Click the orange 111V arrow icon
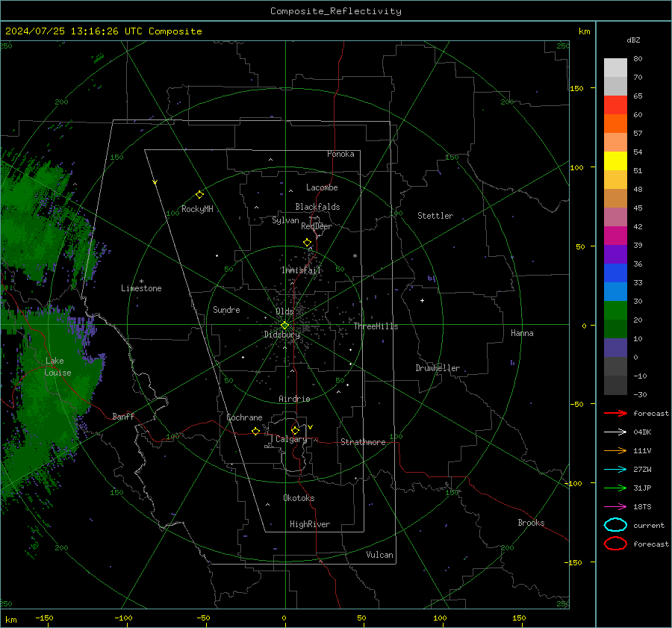Screen dimensions: 672x628 pyautogui.click(x=615, y=450)
